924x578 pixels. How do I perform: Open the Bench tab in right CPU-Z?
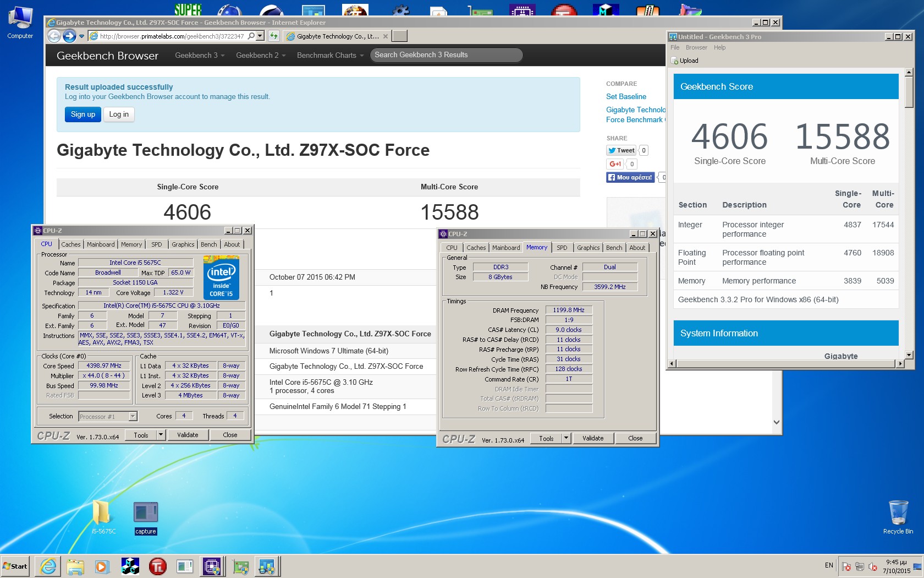(614, 248)
